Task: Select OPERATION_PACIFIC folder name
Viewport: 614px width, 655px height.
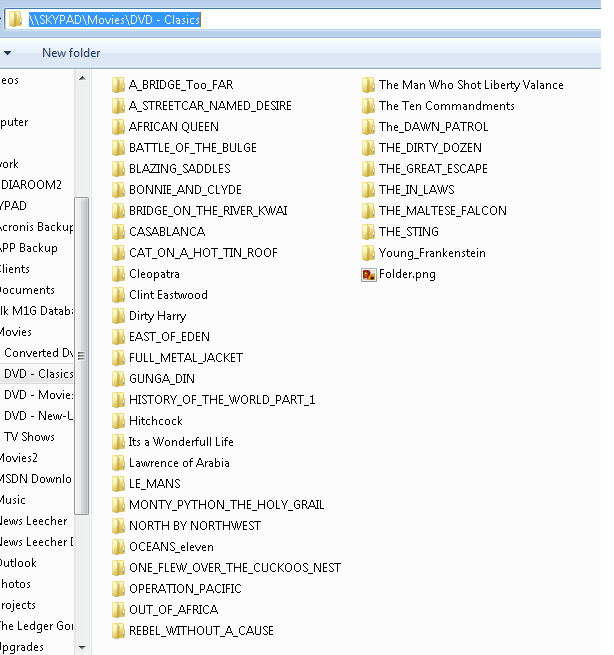Action: (185, 589)
